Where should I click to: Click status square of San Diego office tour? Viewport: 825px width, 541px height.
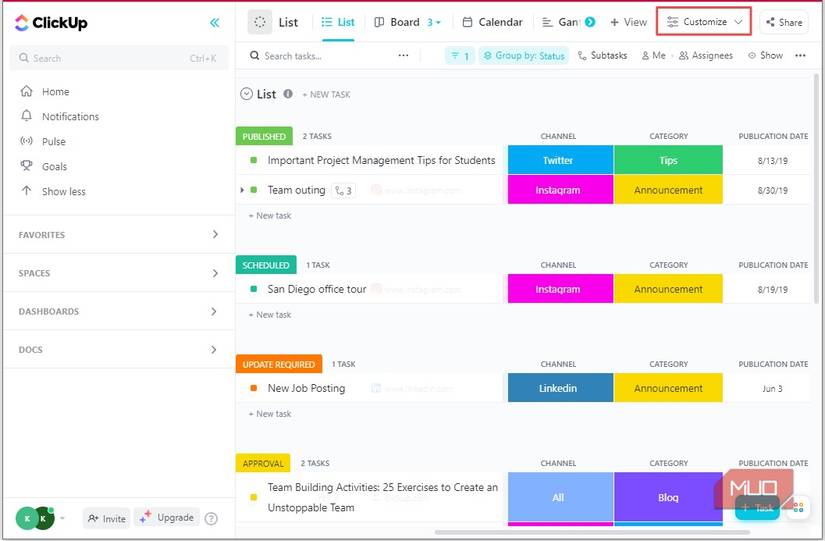point(254,289)
